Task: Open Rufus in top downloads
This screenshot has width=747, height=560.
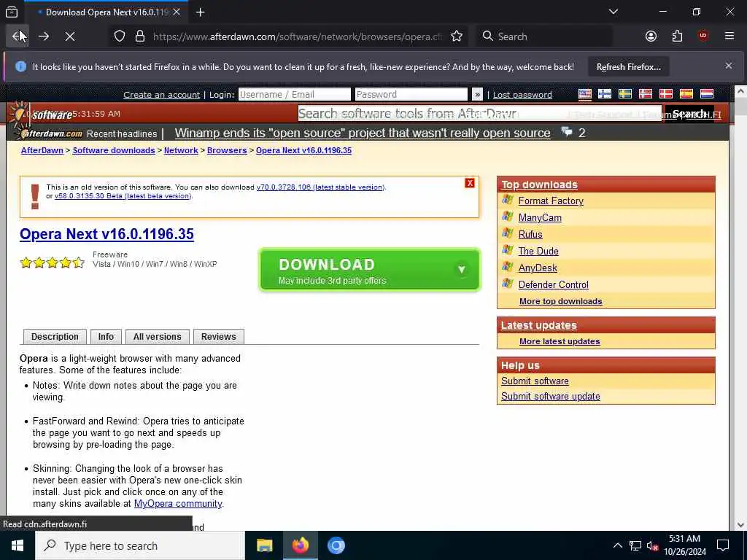Action: (530, 234)
